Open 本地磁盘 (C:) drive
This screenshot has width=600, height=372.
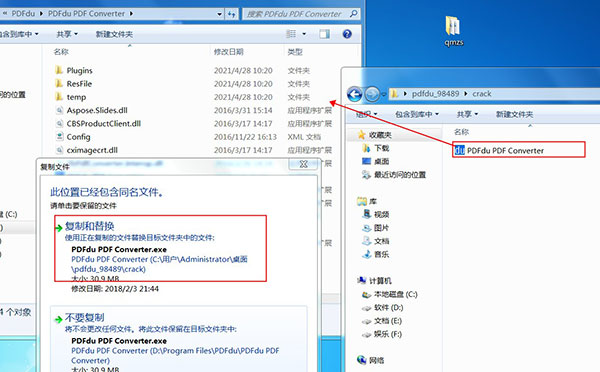pyautogui.click(x=390, y=294)
